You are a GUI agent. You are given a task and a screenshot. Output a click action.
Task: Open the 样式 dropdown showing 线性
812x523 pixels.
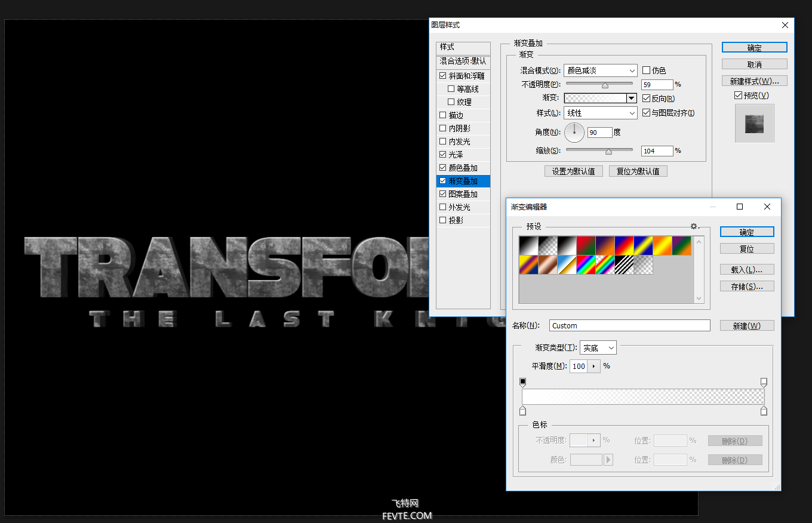click(601, 113)
